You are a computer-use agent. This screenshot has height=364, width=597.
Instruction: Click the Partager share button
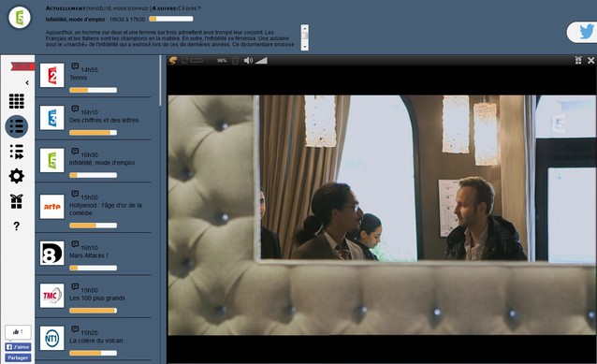click(18, 357)
